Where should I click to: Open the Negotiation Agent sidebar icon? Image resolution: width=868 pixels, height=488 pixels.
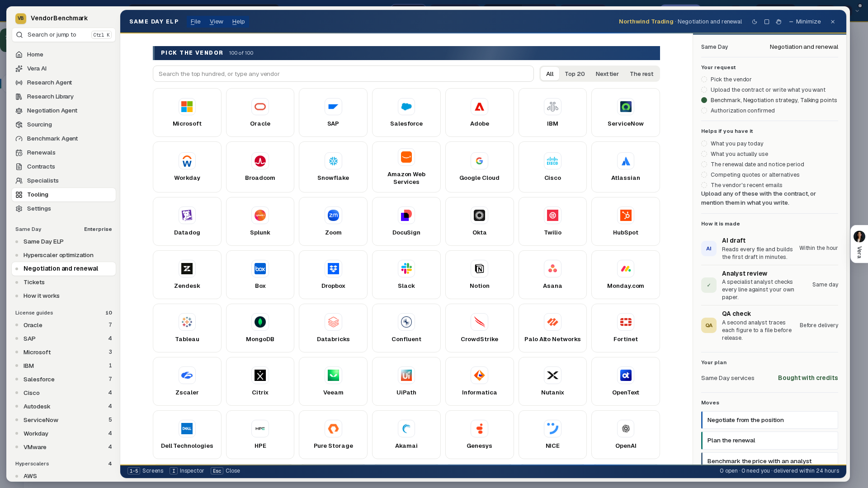(19, 111)
